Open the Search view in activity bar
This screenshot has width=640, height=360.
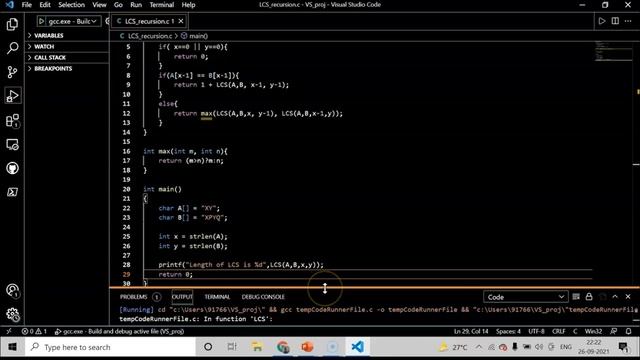12,48
